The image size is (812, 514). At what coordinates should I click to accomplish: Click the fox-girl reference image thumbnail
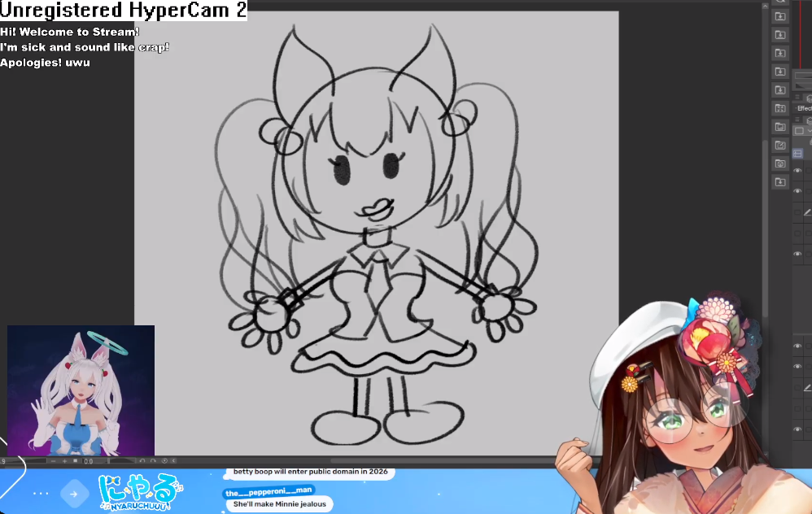pos(81,390)
